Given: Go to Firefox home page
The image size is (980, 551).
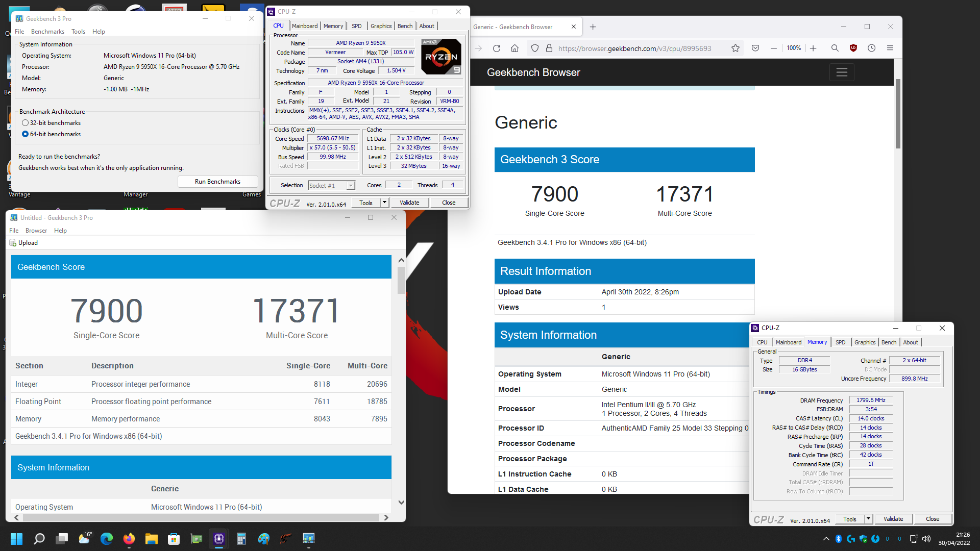Looking at the screenshot, I should [x=514, y=48].
